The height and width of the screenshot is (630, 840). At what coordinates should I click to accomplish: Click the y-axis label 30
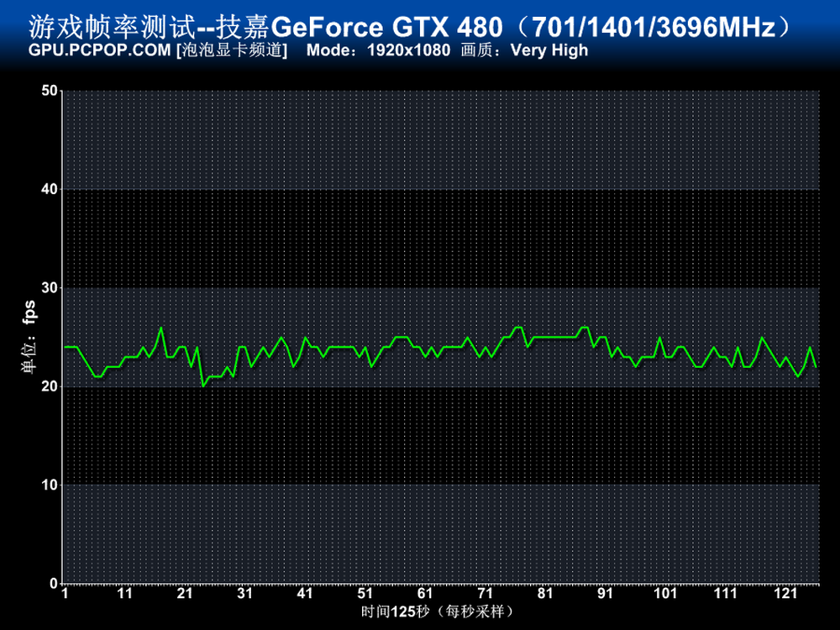click(x=50, y=287)
